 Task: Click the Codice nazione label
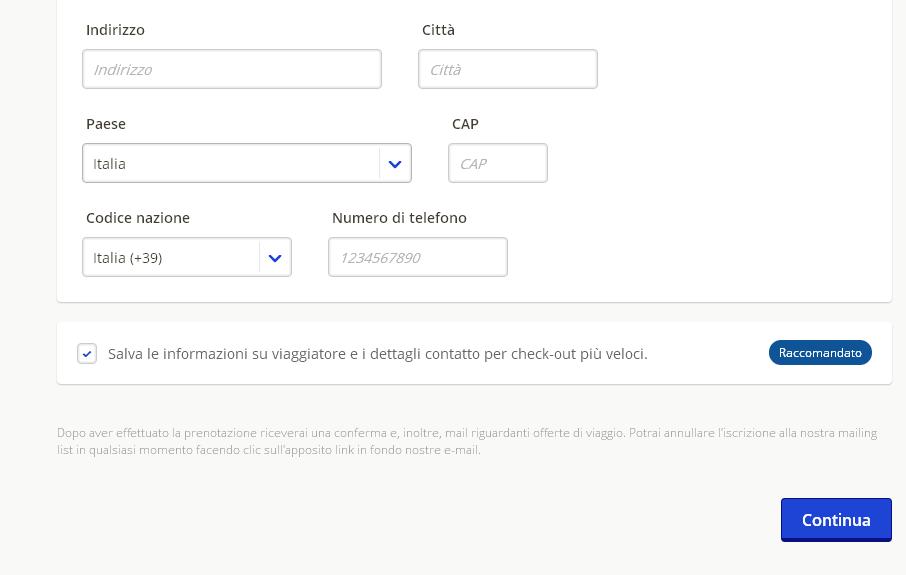click(x=137, y=218)
